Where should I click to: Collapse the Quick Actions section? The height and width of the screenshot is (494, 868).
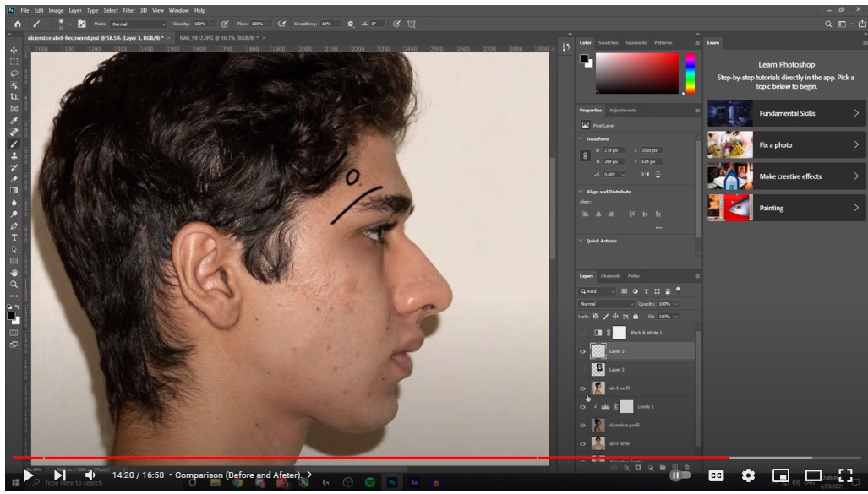click(x=581, y=241)
